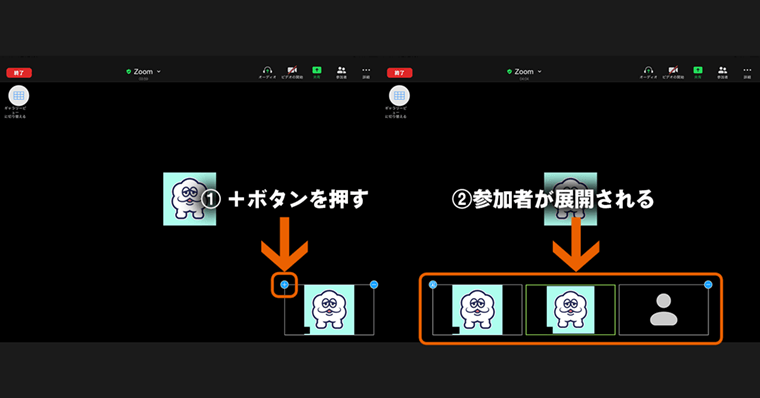Click the green shield icon beside Zoom, step ② screen
Image resolution: width=760 pixels, height=398 pixels.
click(x=509, y=72)
